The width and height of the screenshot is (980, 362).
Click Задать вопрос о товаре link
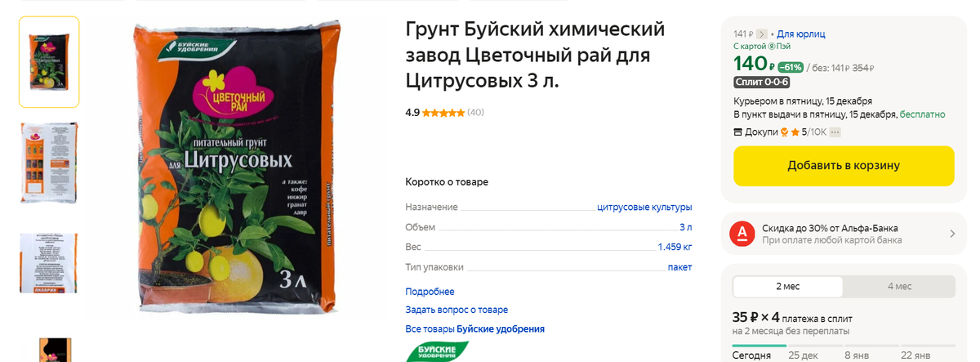coord(457,311)
